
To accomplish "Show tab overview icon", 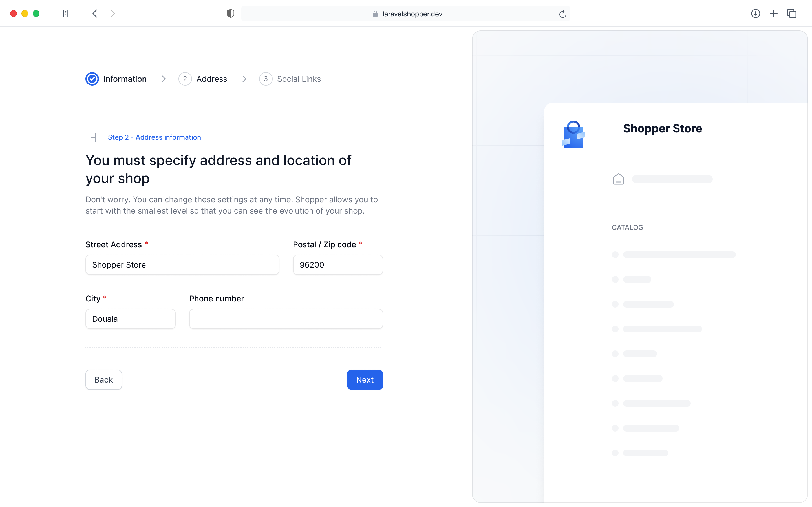I will coord(791,14).
